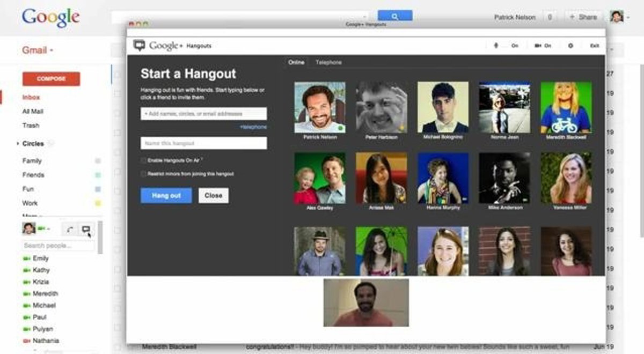Click the blue Google search button
Viewport: 644px width, 354px height.
point(394,17)
